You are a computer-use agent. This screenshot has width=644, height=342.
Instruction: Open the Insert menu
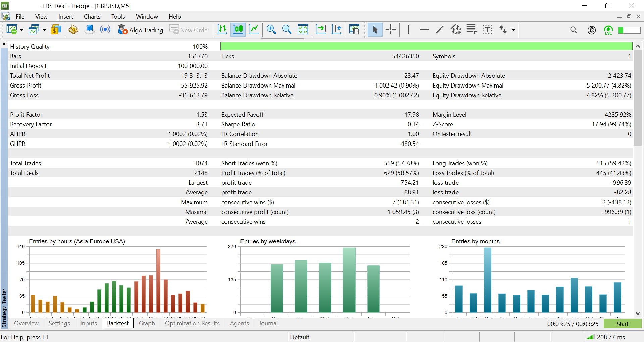[x=65, y=16]
